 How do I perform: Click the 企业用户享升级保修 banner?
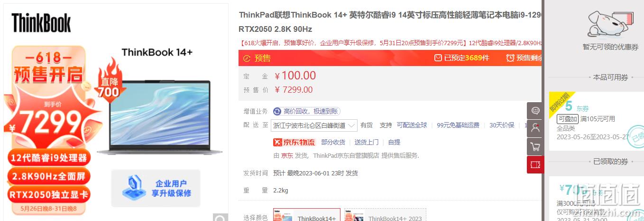point(156,188)
